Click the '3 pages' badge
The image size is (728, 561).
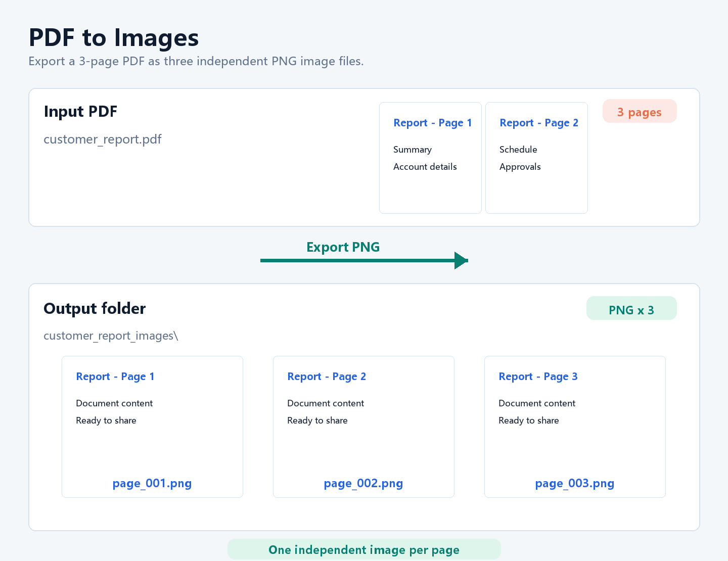point(640,111)
